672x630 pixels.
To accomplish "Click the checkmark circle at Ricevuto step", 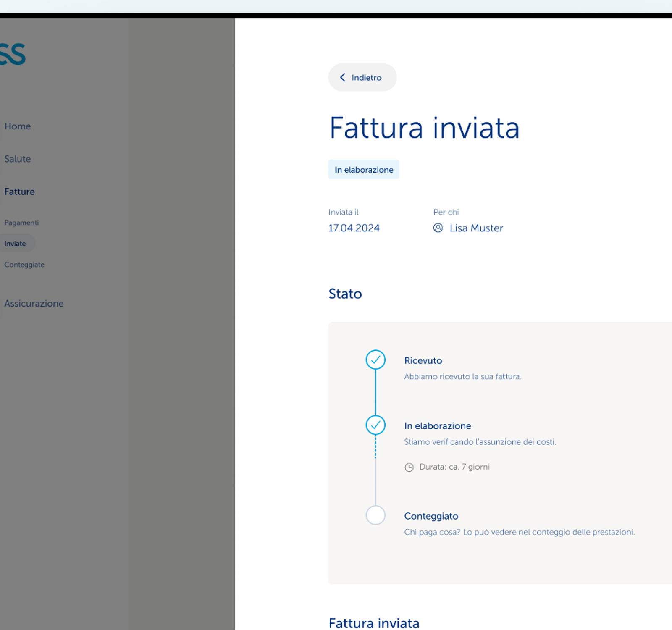I will pyautogui.click(x=376, y=360).
